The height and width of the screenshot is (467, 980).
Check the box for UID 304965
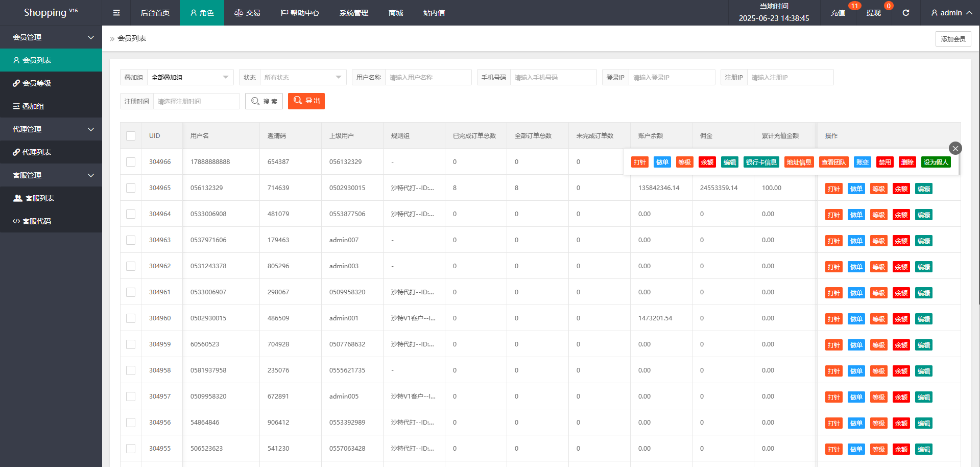point(131,188)
